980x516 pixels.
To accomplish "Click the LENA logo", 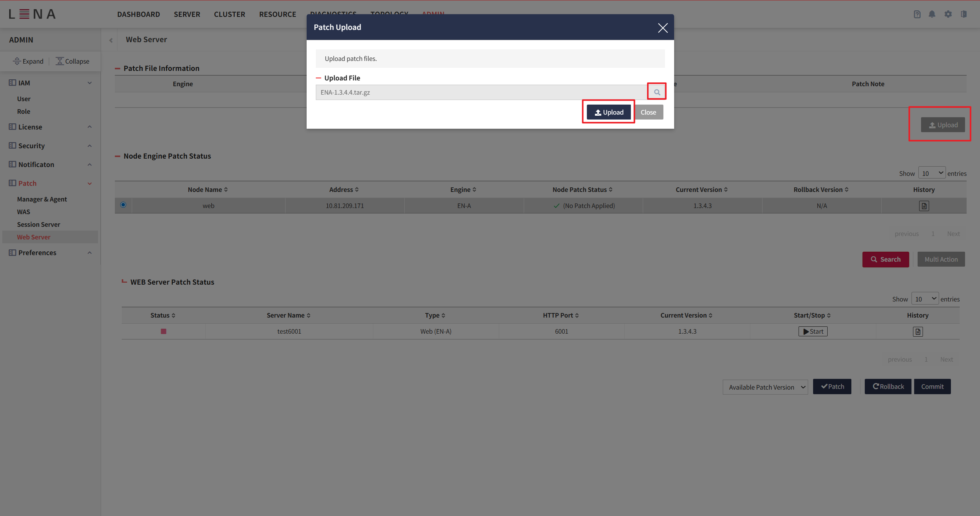I will [33, 14].
